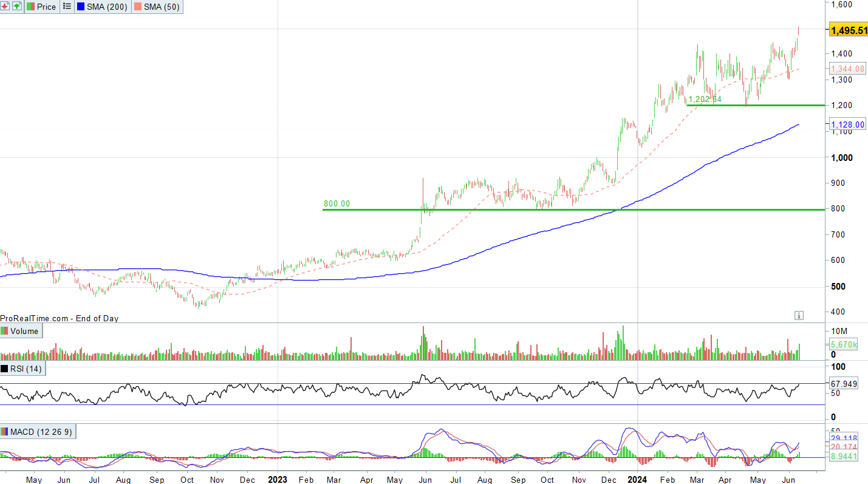
Task: Open the indicator list icon
Action: click(x=67, y=7)
